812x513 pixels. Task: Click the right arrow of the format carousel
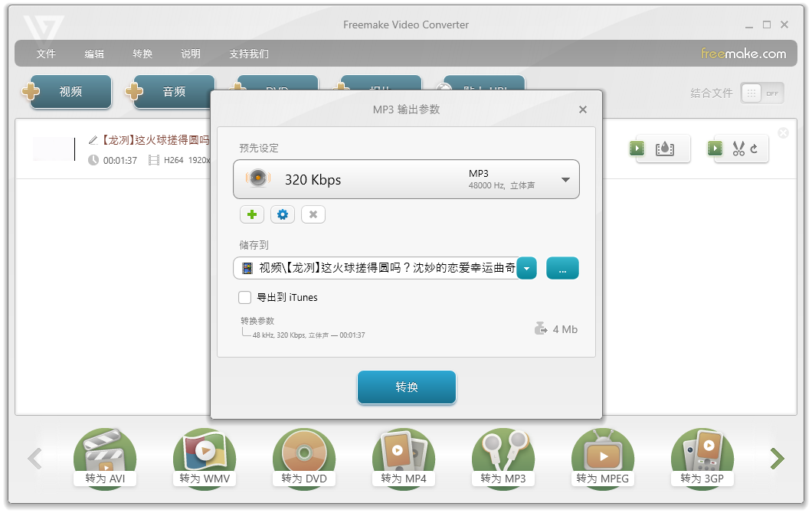[x=777, y=458]
